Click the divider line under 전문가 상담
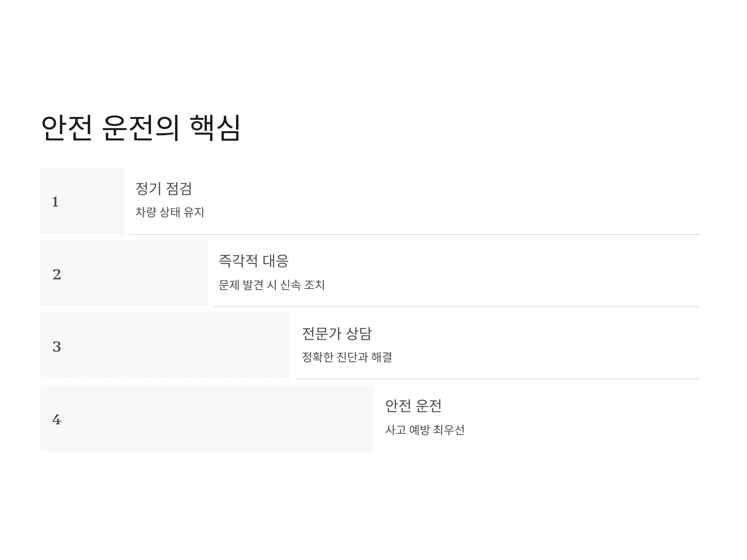Image resolution: width=747 pixels, height=560 pixels. [498, 379]
